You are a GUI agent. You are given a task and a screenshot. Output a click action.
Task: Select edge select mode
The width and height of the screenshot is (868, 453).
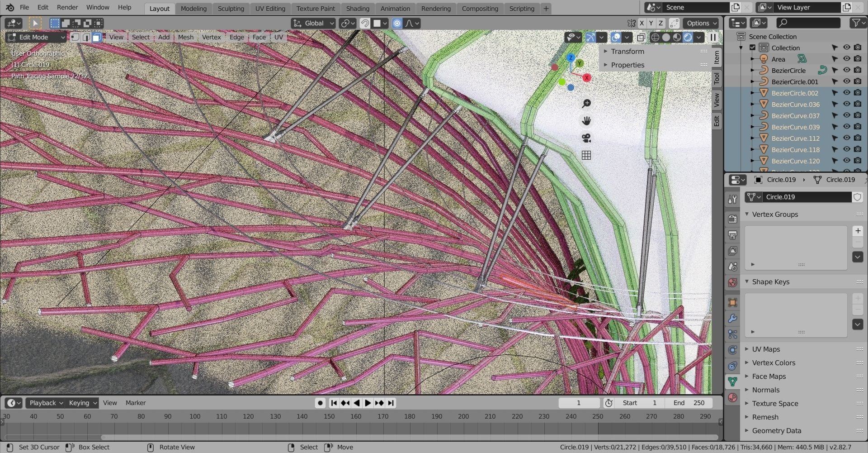[x=86, y=37]
